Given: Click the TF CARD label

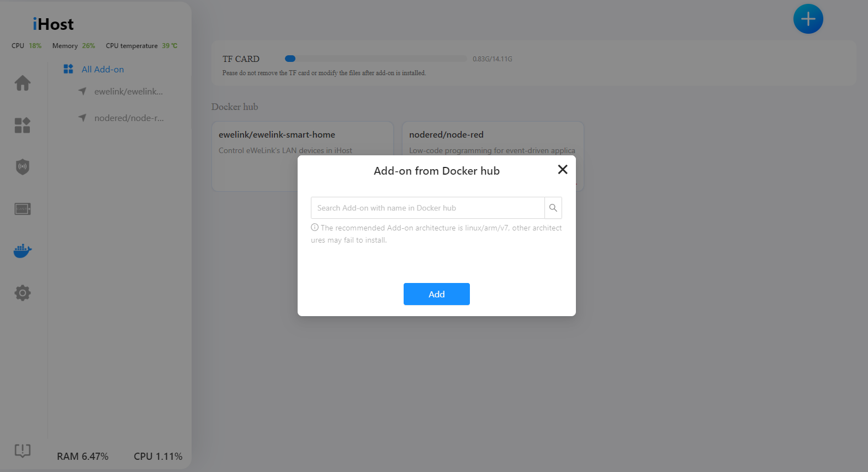Looking at the screenshot, I should pos(241,59).
